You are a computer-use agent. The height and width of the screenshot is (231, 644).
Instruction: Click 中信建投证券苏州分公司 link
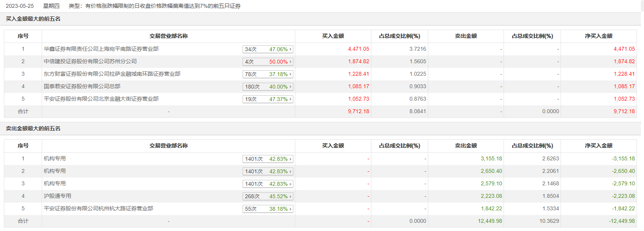click(90, 61)
